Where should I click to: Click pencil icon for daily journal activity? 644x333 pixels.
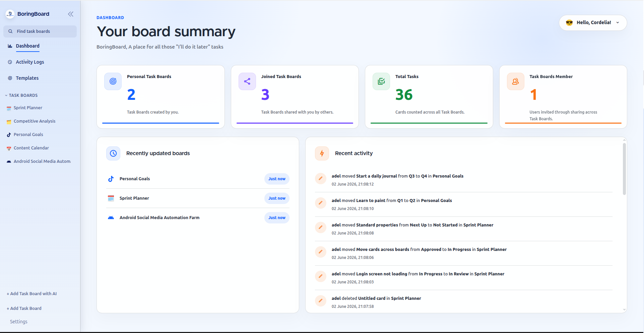[x=321, y=179]
